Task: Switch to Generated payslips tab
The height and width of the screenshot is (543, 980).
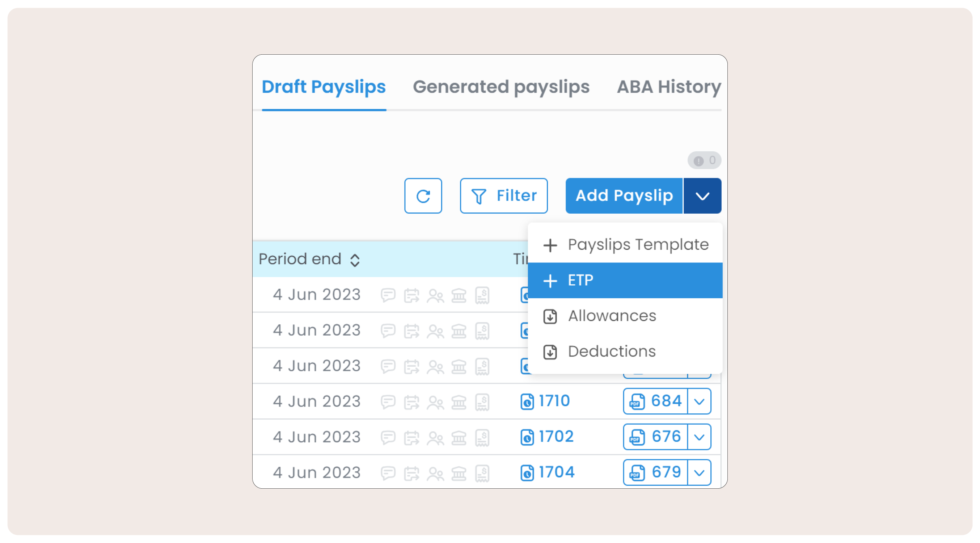Action: point(500,87)
